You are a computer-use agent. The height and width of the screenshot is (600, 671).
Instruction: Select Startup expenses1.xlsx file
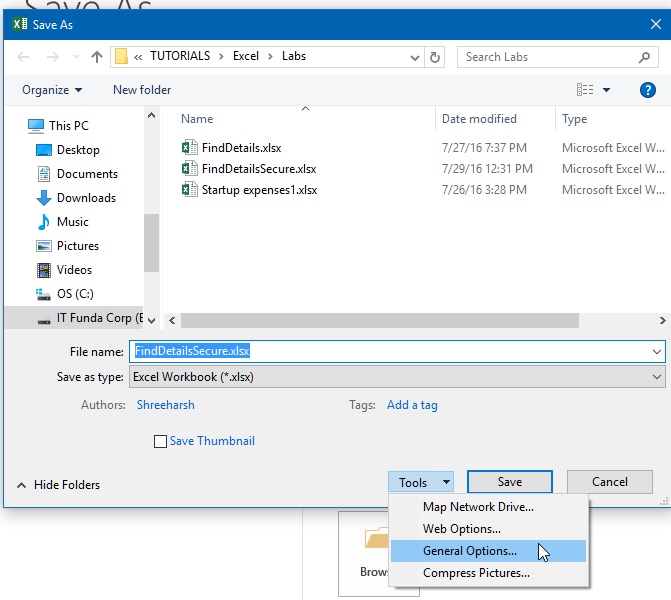click(x=259, y=190)
